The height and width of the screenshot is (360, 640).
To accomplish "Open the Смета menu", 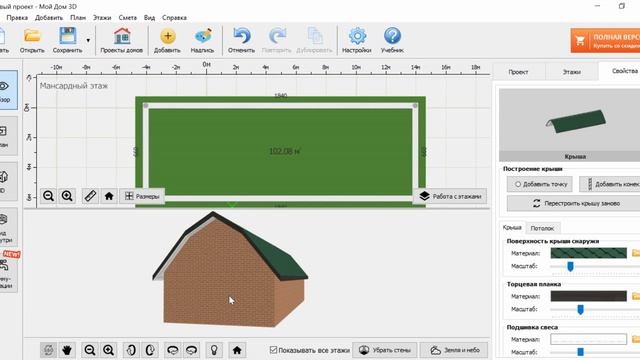I will [x=128, y=18].
